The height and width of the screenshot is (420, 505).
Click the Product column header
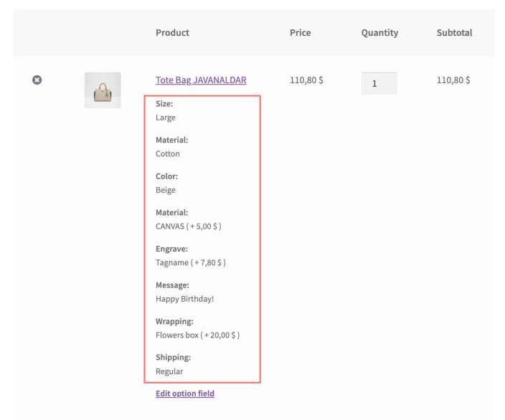172,32
